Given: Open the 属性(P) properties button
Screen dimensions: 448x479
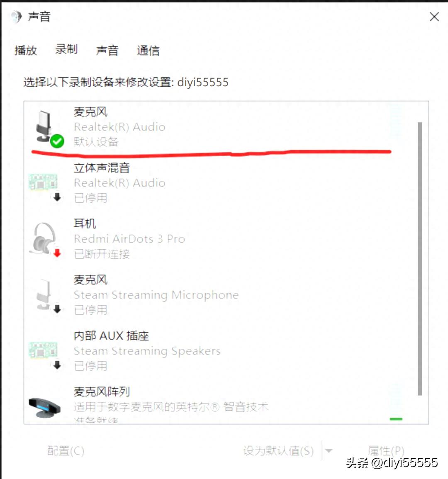Looking at the screenshot, I should pyautogui.click(x=386, y=450).
